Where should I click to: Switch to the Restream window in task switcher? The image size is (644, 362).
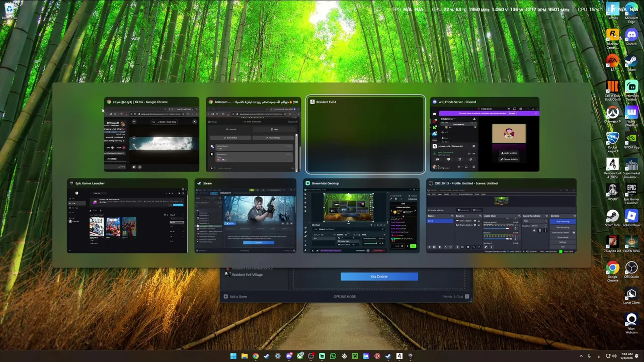pos(253,135)
